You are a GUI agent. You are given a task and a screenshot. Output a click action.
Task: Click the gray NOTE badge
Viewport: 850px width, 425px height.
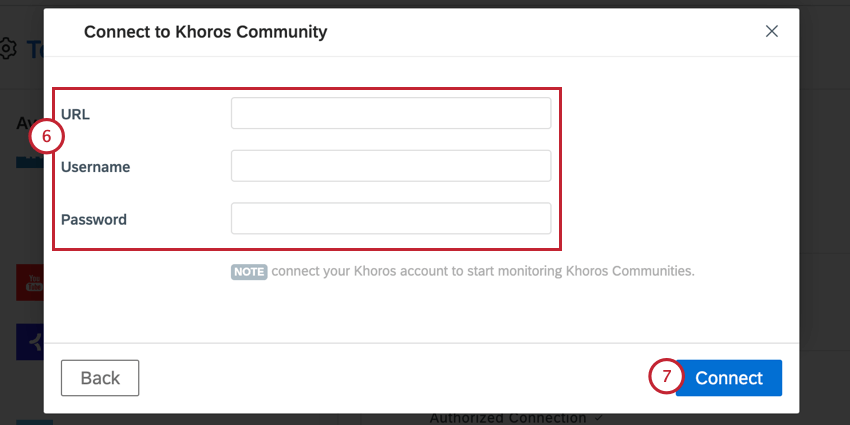click(249, 272)
